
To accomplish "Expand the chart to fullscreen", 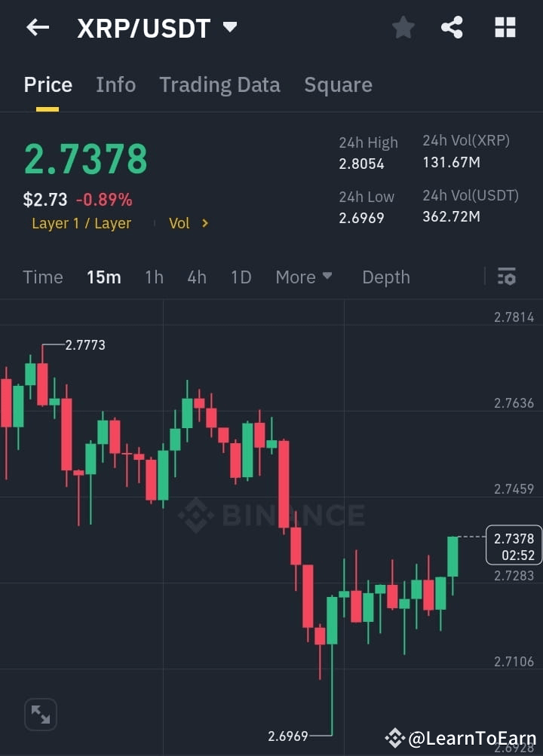I will point(40,714).
